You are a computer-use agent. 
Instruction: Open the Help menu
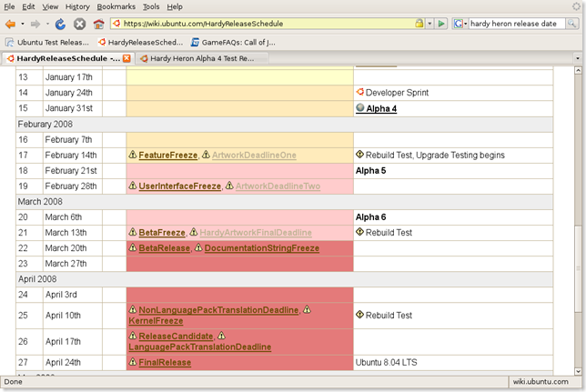pyautogui.click(x=175, y=6)
